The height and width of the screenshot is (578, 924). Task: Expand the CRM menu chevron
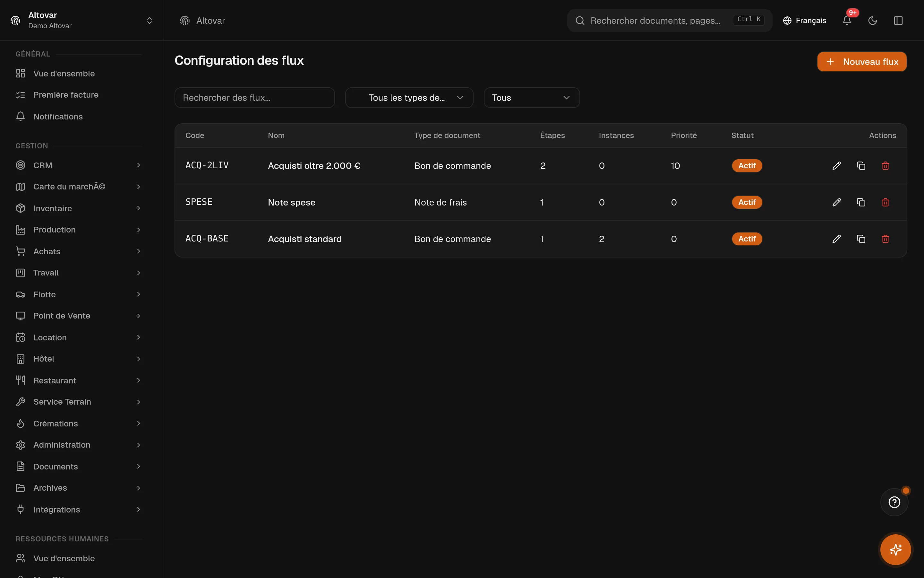tap(139, 165)
